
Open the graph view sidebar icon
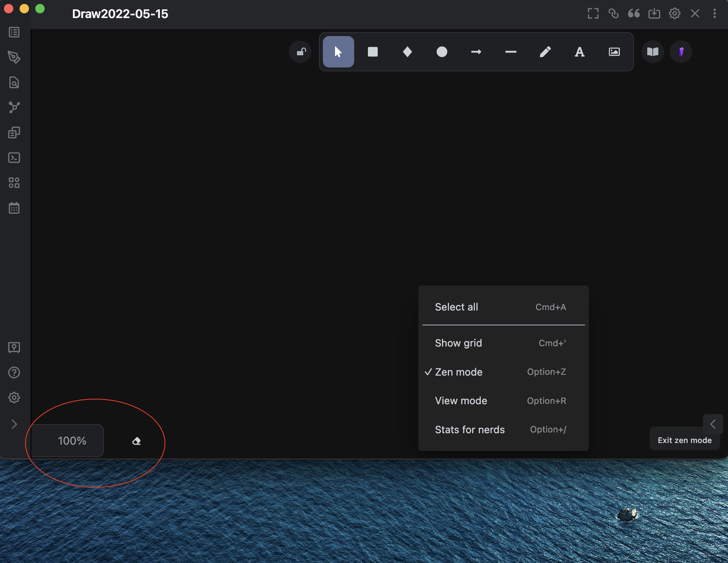pyautogui.click(x=14, y=107)
